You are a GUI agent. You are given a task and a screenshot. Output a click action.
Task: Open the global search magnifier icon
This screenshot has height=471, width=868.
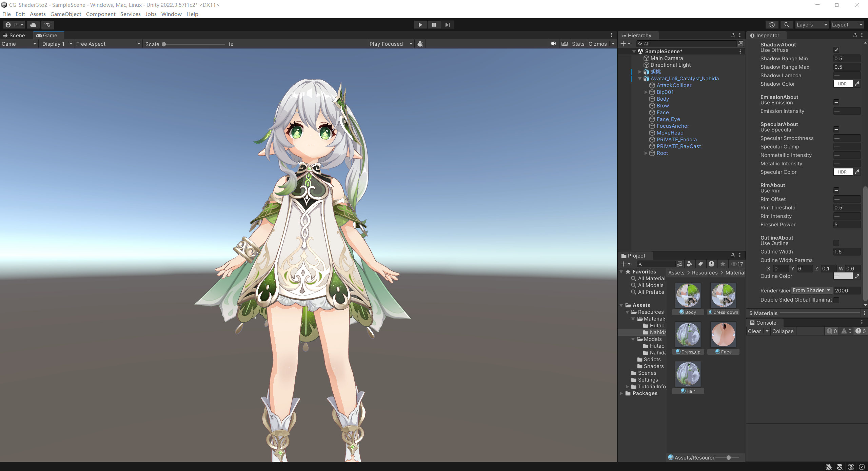click(787, 25)
